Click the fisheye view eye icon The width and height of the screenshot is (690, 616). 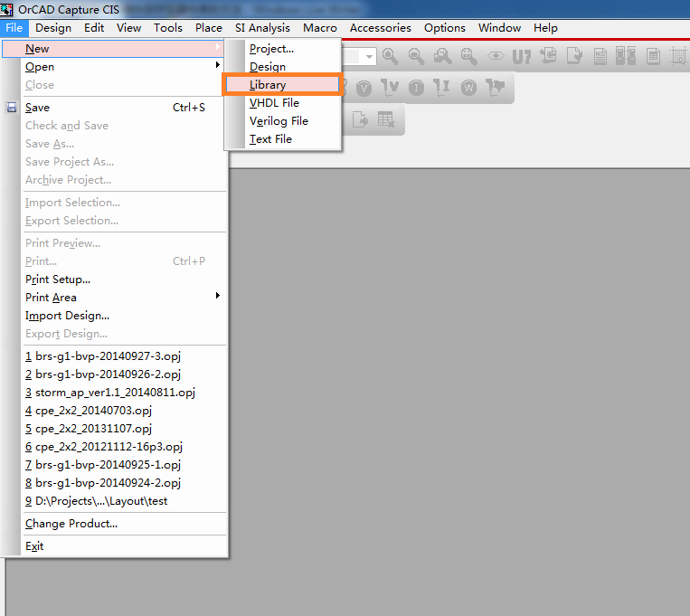(496, 56)
